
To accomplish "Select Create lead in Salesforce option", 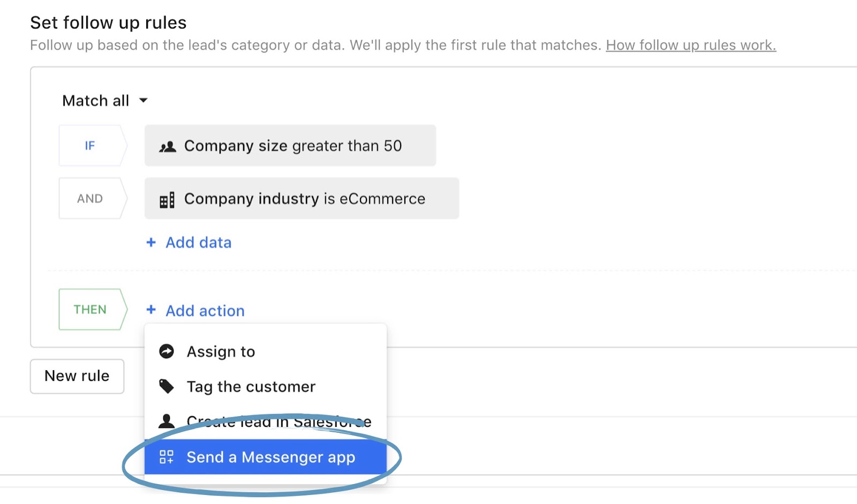I will tap(279, 422).
